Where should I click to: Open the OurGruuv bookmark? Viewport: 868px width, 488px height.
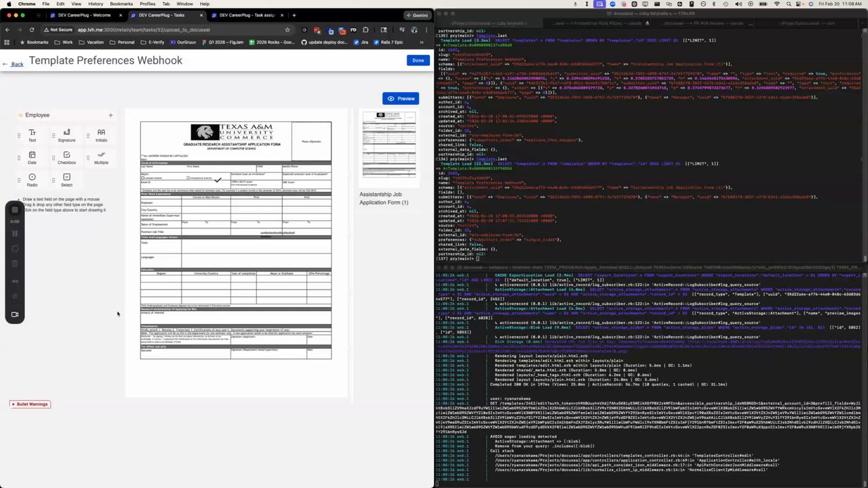coord(182,42)
